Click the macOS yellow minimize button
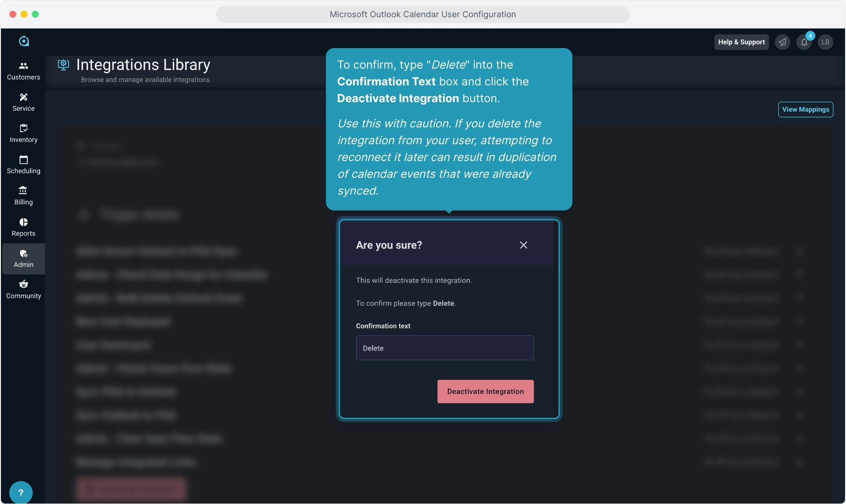The height and width of the screenshot is (504, 846). point(24,14)
